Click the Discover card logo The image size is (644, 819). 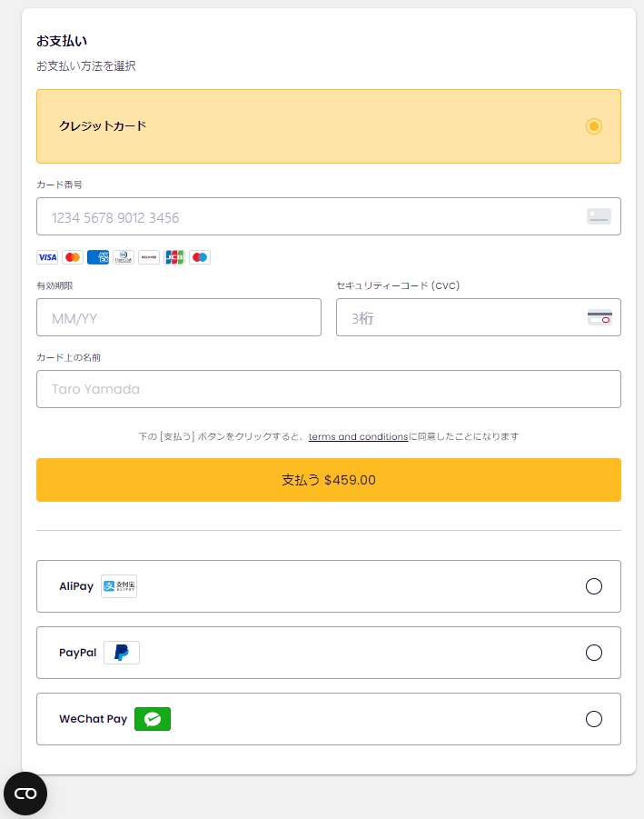[149, 257]
